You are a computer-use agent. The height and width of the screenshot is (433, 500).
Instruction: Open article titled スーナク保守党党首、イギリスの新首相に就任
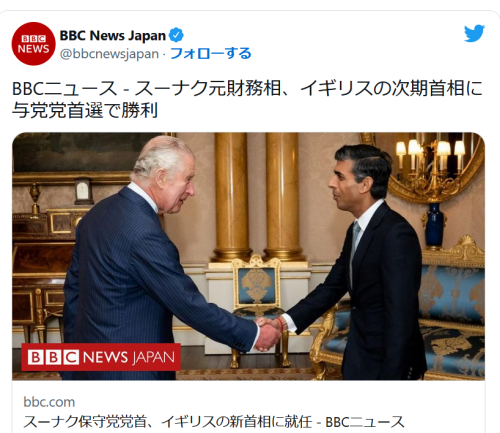214,422
